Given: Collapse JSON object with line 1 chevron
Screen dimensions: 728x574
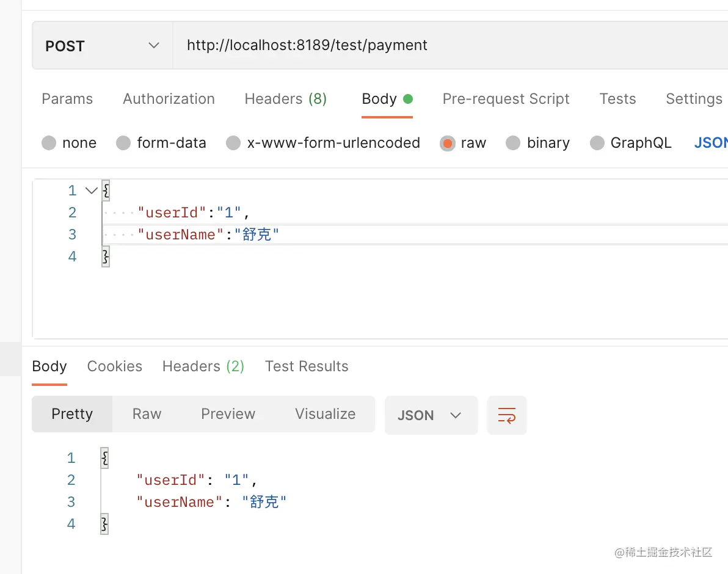Looking at the screenshot, I should pyautogui.click(x=92, y=191).
